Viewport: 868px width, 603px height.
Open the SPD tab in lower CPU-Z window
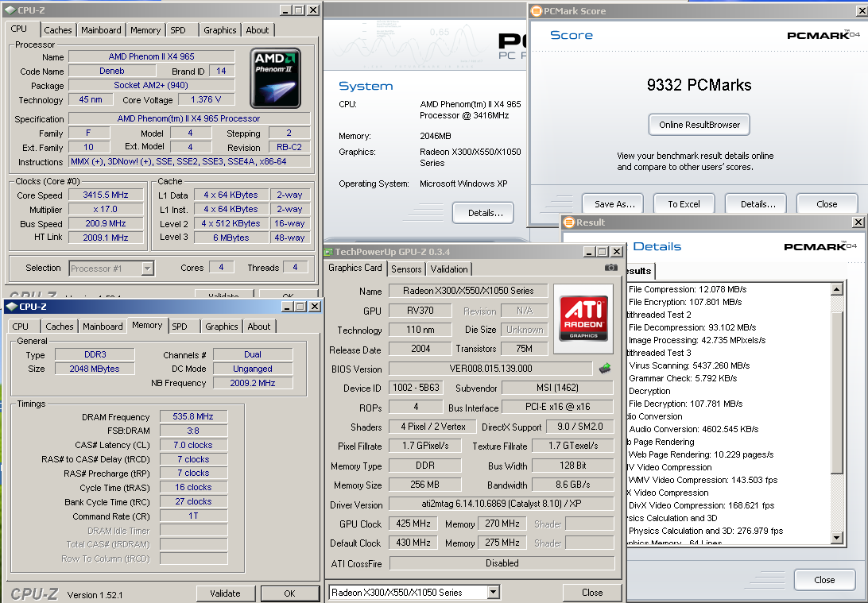click(x=180, y=327)
